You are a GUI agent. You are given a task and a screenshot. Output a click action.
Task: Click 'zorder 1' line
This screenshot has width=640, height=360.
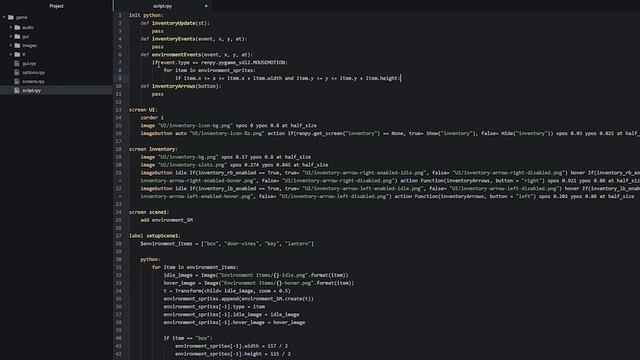pos(152,118)
